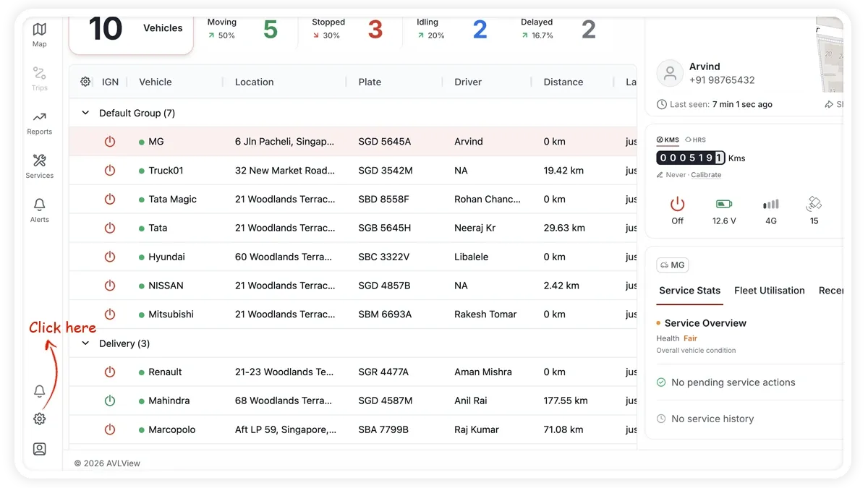Sort by the Vehicle column header
The height and width of the screenshot is (488, 868).
[156, 82]
